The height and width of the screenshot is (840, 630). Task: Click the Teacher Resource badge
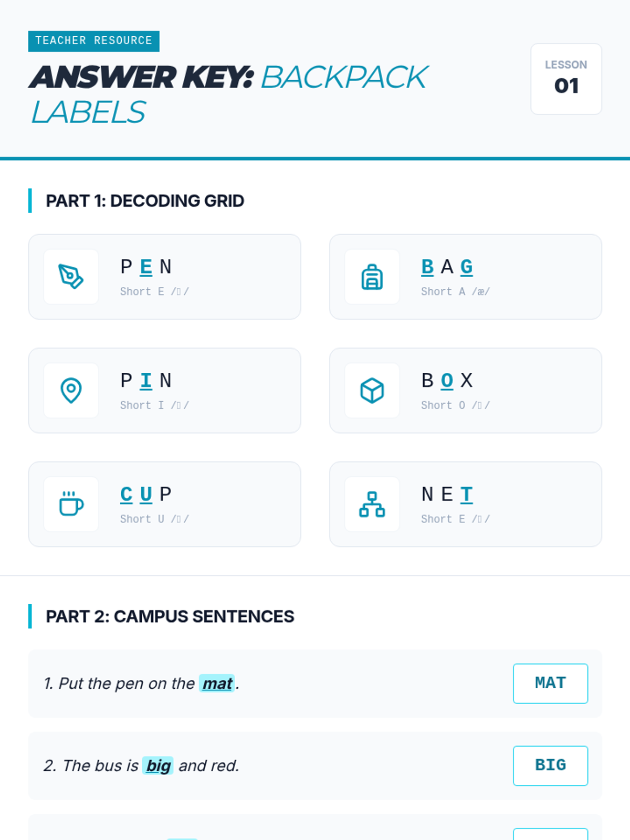click(93, 41)
